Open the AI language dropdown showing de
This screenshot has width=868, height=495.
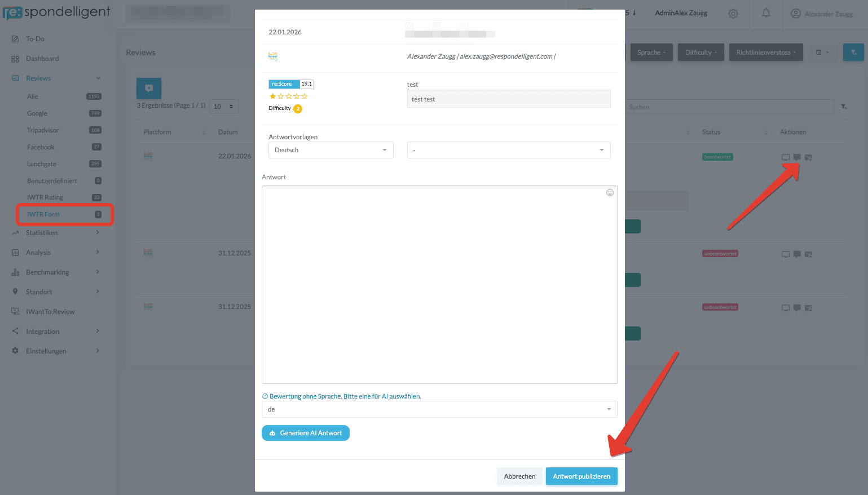pyautogui.click(x=439, y=409)
